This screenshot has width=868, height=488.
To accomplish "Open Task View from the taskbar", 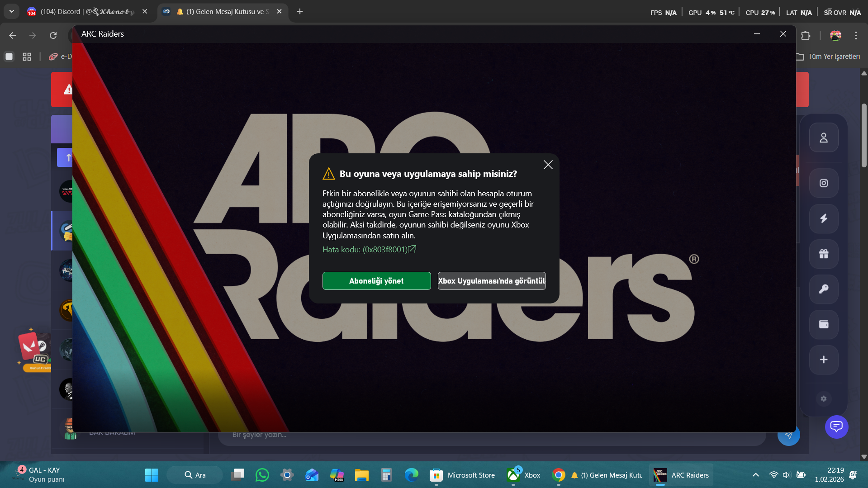I will click(x=237, y=475).
